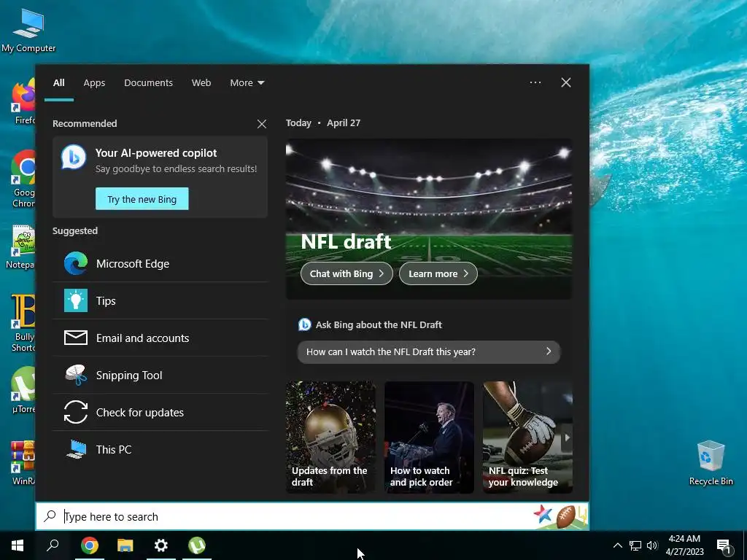
Task: Click the Bing copilot logo icon
Action: tap(74, 157)
